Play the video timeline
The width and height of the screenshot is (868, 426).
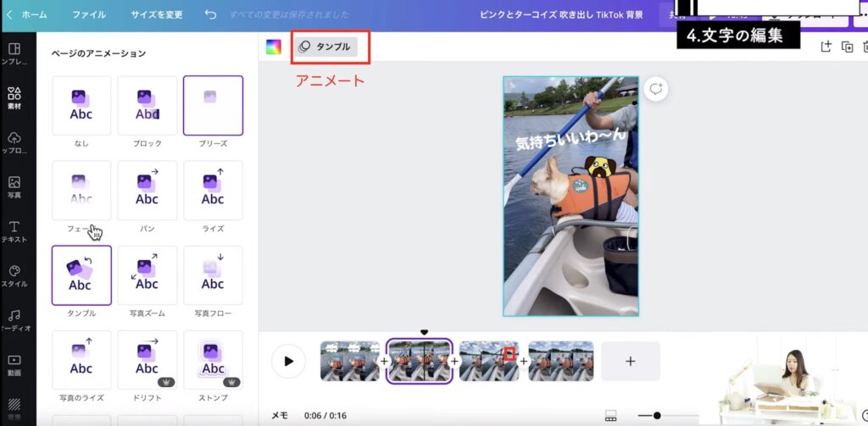(x=288, y=362)
